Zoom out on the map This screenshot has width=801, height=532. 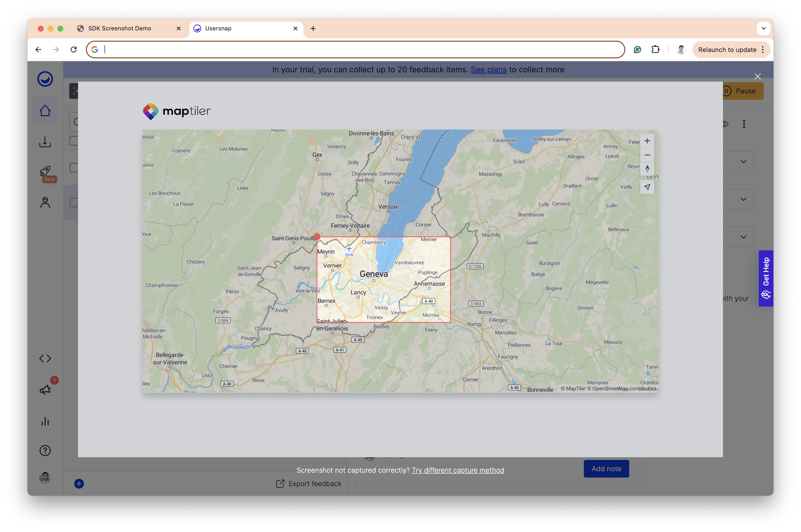point(647,155)
